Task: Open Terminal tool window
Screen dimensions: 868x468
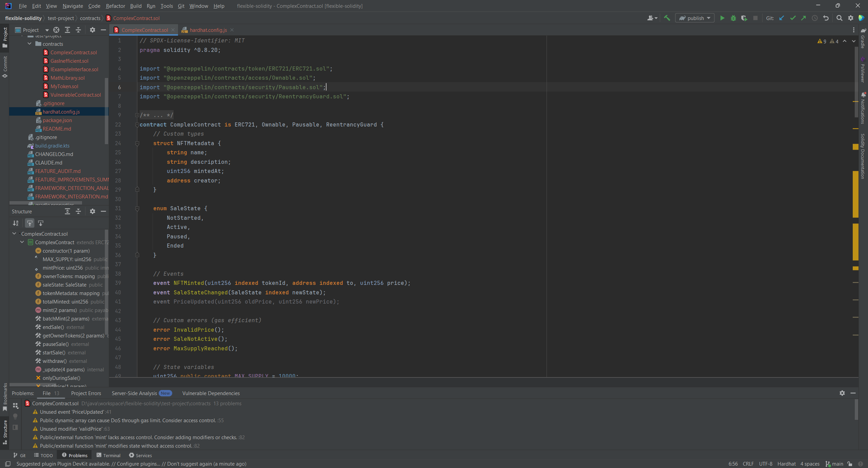Action: point(108,455)
